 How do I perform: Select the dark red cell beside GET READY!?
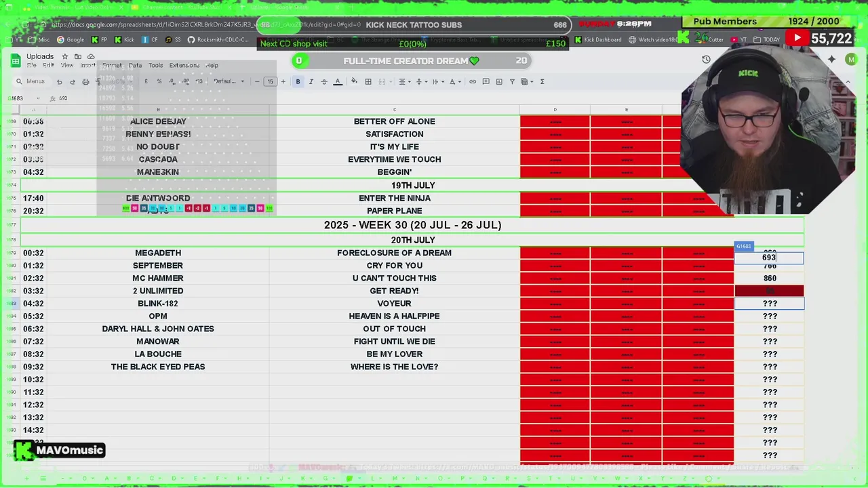(769, 291)
